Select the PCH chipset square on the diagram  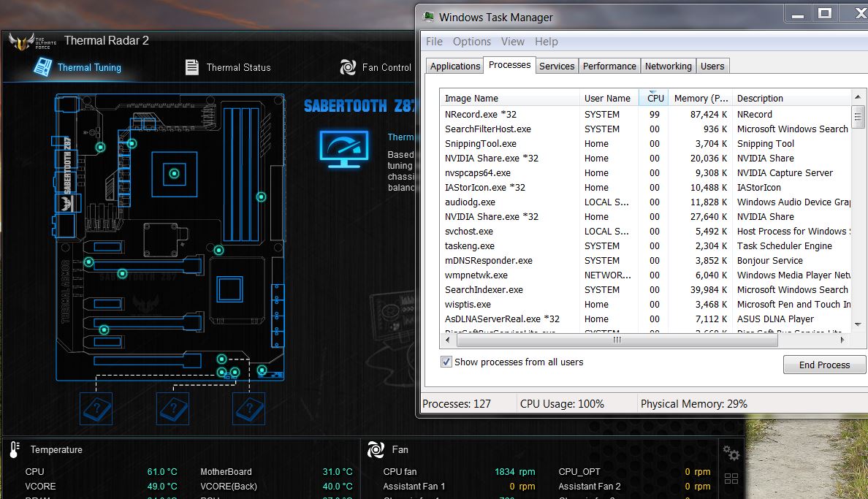(229, 289)
